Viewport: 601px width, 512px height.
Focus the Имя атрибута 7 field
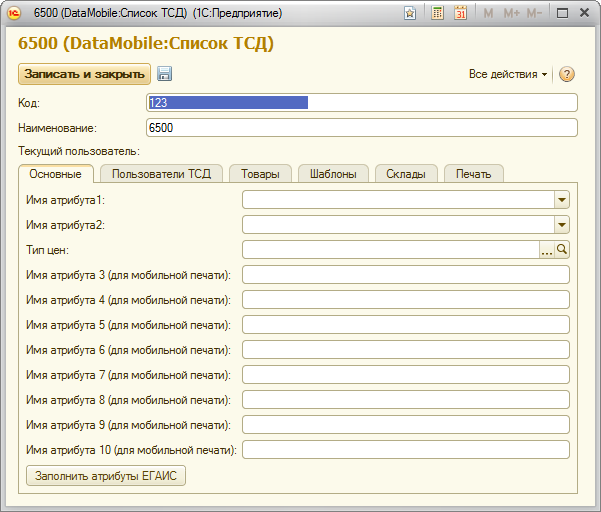[406, 375]
